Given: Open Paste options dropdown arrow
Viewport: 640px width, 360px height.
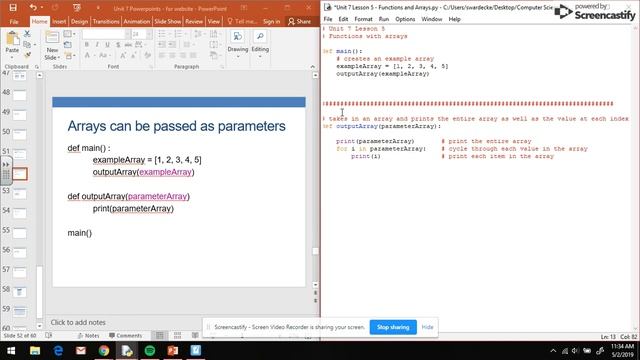Looking at the screenshot, I should tap(12, 57).
